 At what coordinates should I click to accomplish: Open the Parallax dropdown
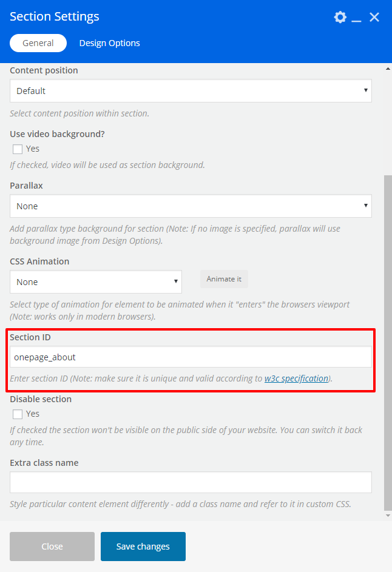(x=191, y=206)
